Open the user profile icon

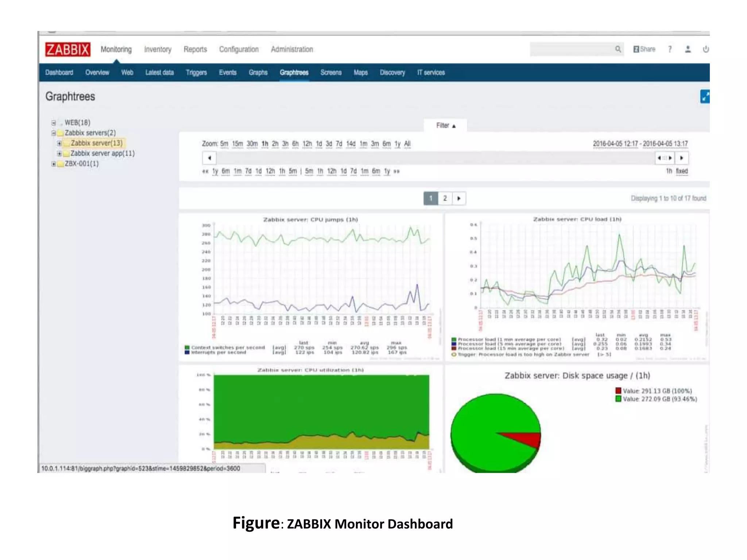point(688,49)
